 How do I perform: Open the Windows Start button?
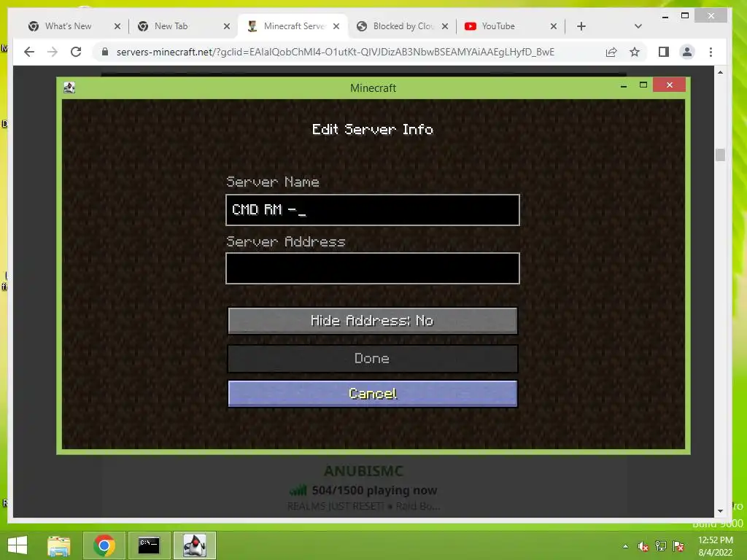tap(18, 545)
